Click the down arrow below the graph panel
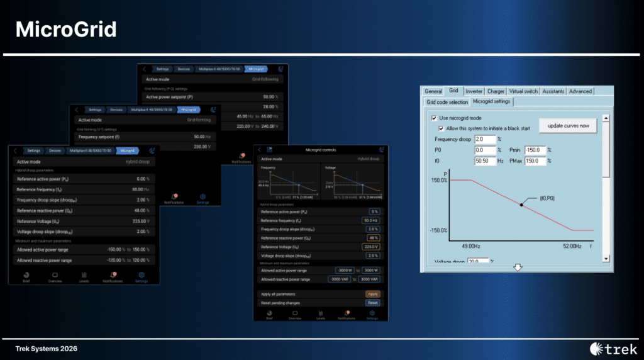 click(x=518, y=267)
